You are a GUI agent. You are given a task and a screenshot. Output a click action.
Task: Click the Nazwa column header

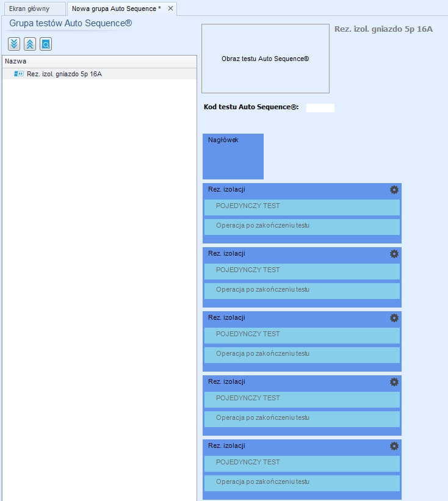pos(99,61)
